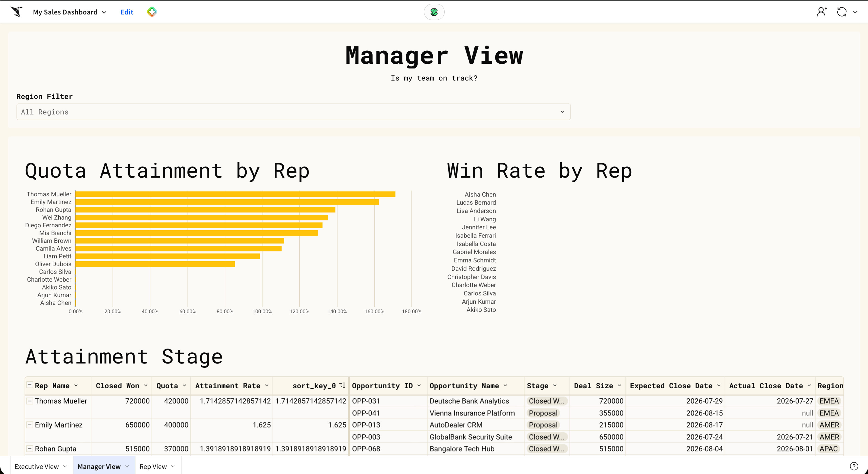Click the Christopher Davis label in Win Rate chart

tap(471, 277)
